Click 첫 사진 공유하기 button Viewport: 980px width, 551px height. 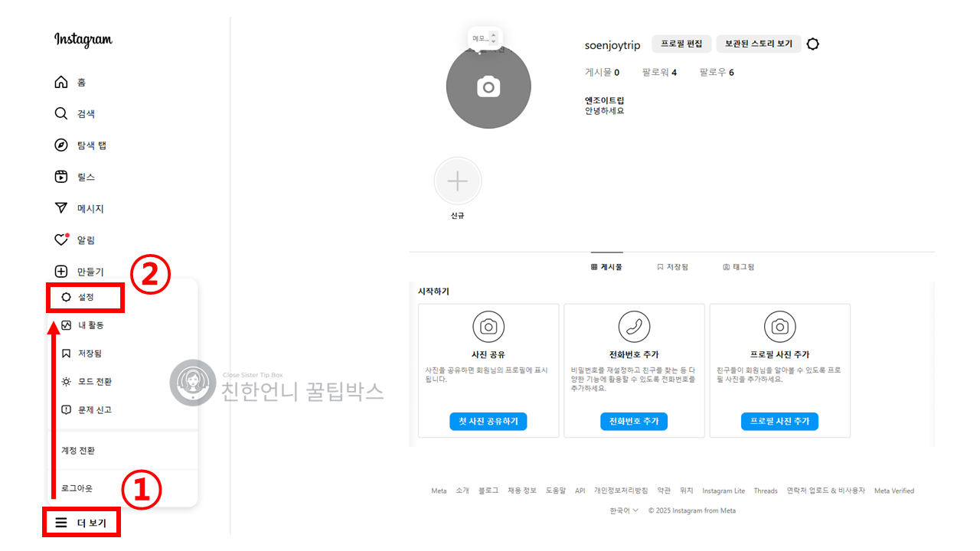pyautogui.click(x=488, y=422)
